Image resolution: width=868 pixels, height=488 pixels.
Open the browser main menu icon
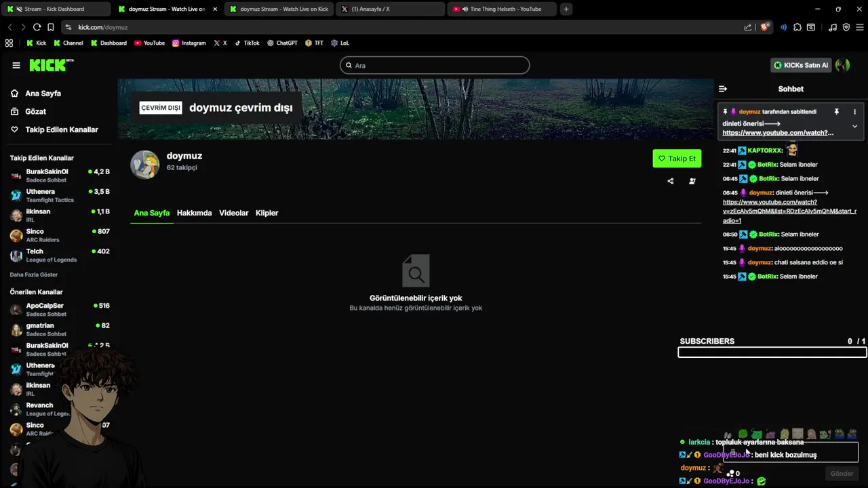tap(859, 27)
